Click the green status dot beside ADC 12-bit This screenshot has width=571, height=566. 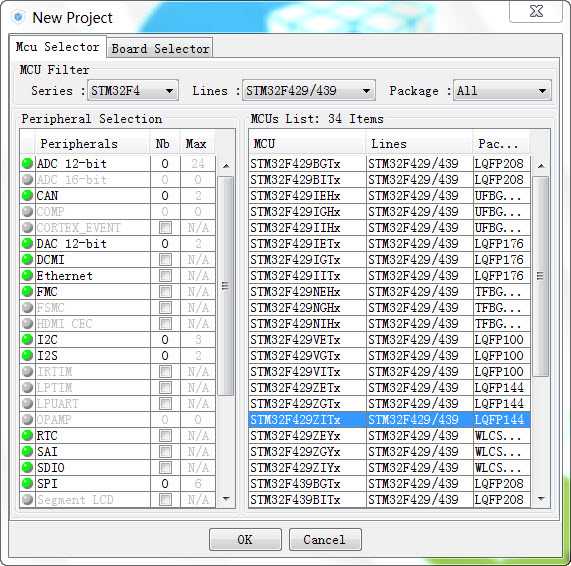27,164
